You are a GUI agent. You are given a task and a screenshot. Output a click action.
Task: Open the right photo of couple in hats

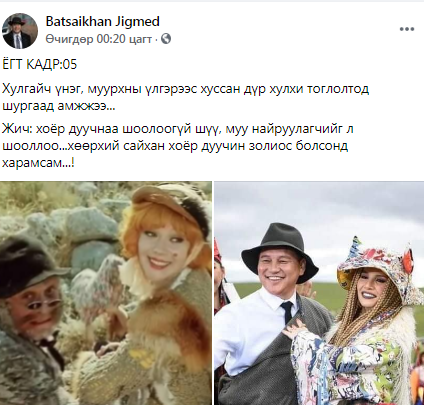tap(319, 293)
